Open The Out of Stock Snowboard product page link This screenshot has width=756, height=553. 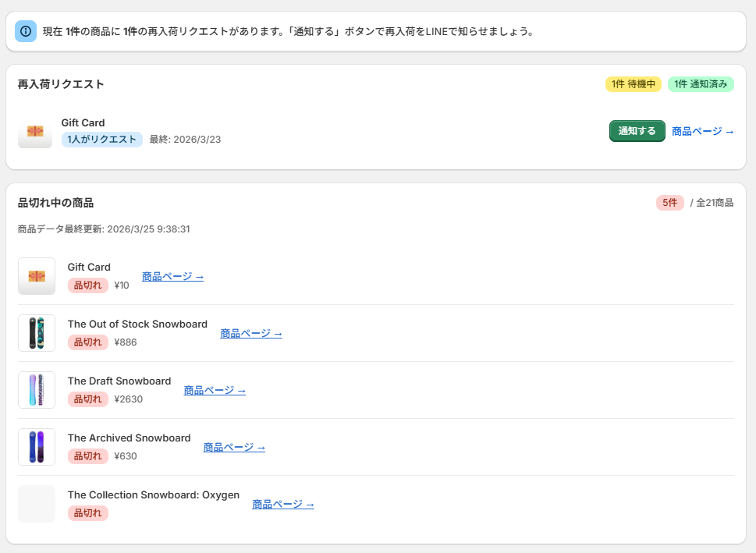[251, 333]
